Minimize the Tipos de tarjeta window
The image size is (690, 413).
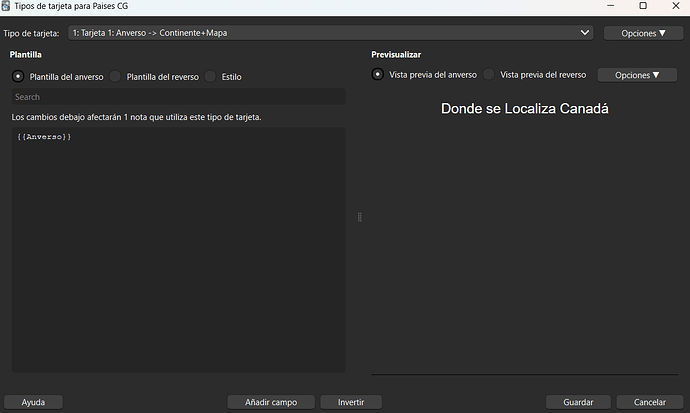(x=611, y=6)
